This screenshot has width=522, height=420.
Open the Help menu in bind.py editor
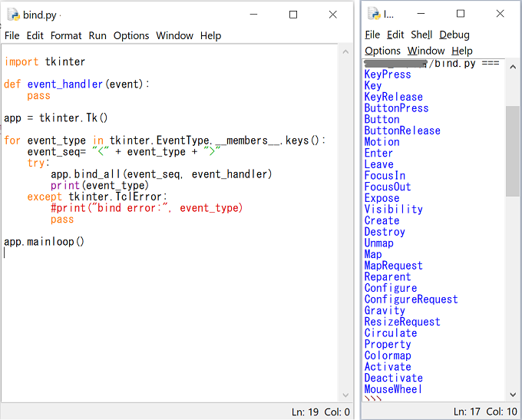click(210, 35)
